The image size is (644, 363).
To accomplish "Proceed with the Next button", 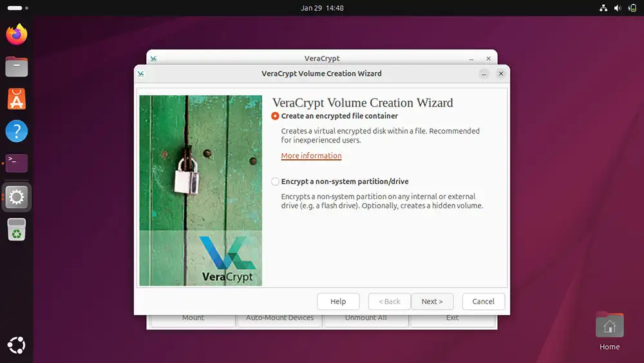I will pyautogui.click(x=432, y=301).
